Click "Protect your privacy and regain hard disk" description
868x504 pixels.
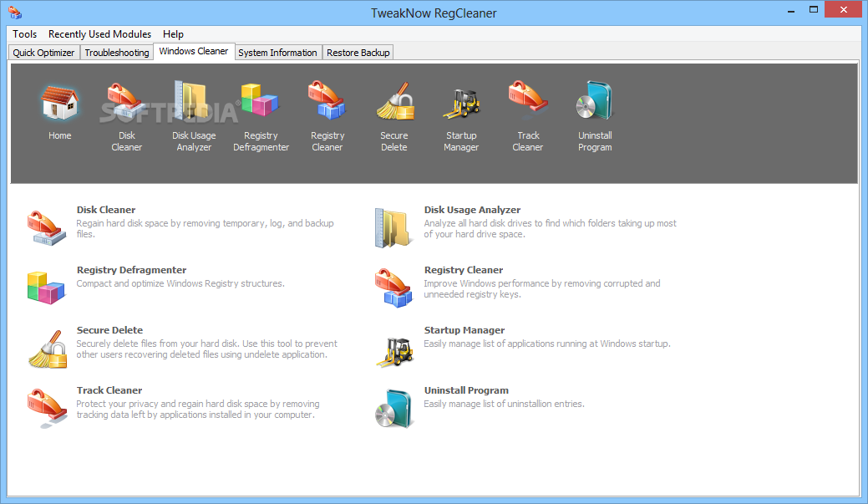click(x=198, y=410)
